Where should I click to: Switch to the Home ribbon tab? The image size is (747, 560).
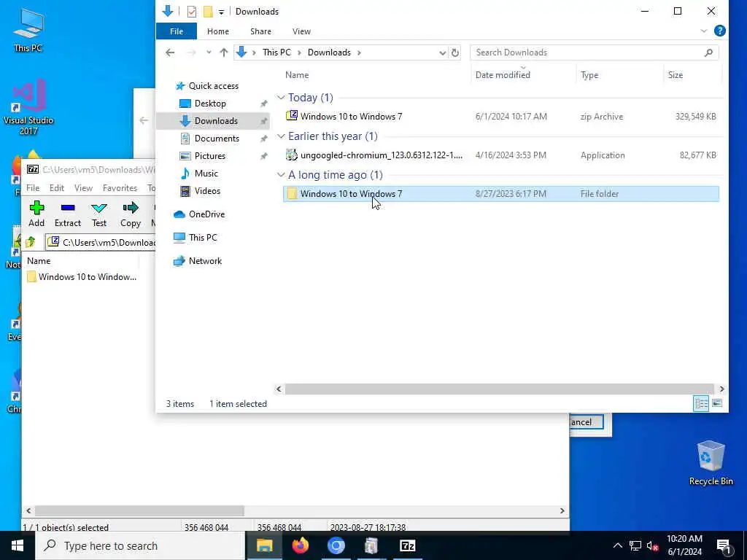click(217, 31)
